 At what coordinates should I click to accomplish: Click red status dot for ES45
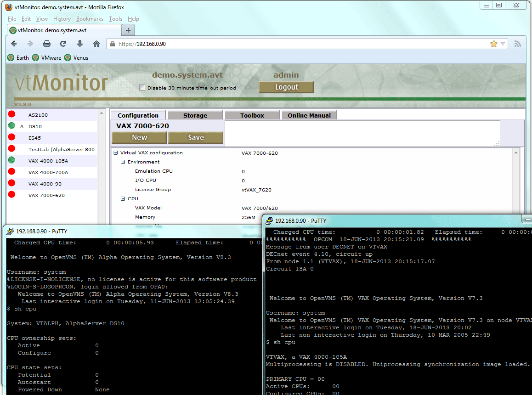[12, 137]
